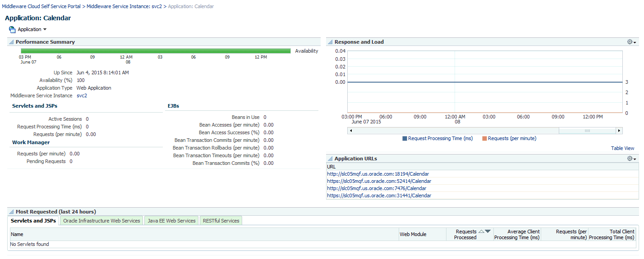This screenshot has height=259, width=644.
Task: Click the No Servlets found message
Action: tap(30, 244)
